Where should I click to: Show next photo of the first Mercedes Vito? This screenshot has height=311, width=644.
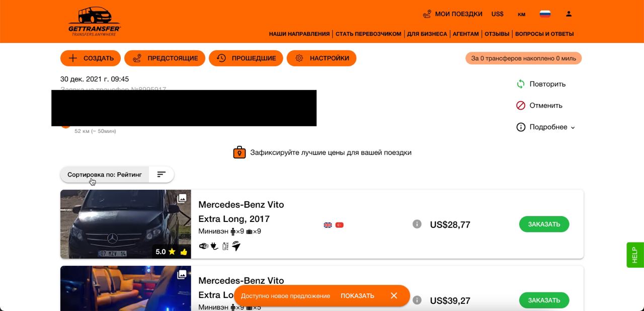pyautogui.click(x=186, y=220)
